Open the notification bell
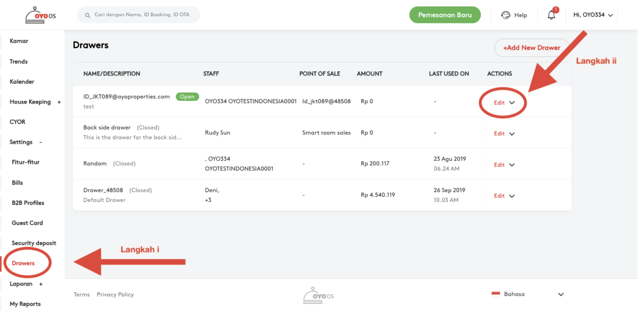This screenshot has width=644, height=310. [x=551, y=15]
